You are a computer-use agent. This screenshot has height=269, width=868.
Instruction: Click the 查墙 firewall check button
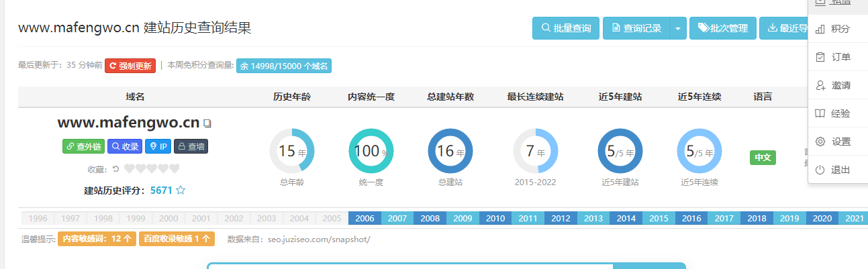[191, 146]
